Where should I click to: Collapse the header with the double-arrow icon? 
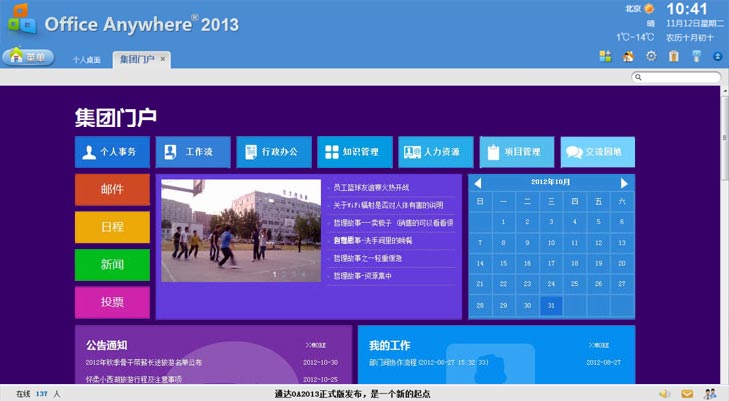pos(717,57)
